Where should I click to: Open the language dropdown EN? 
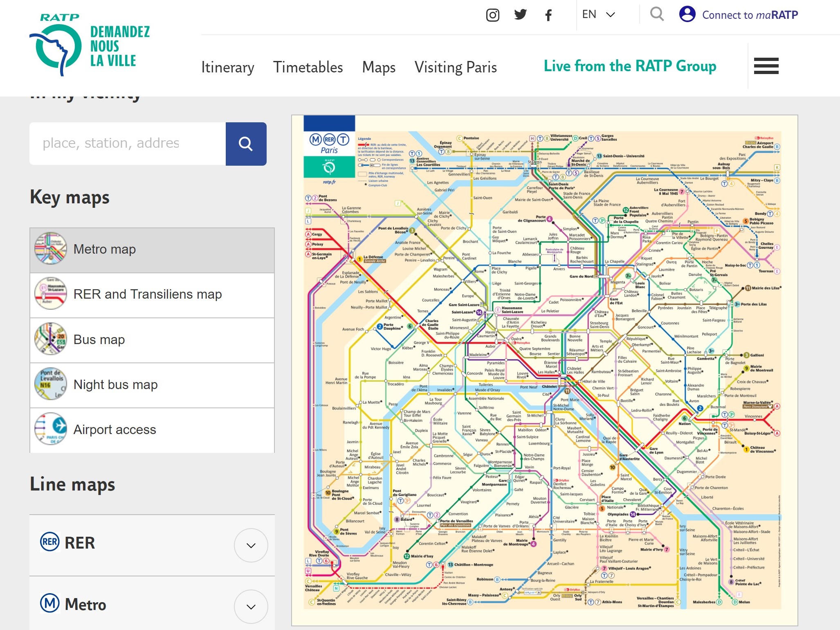click(x=599, y=14)
